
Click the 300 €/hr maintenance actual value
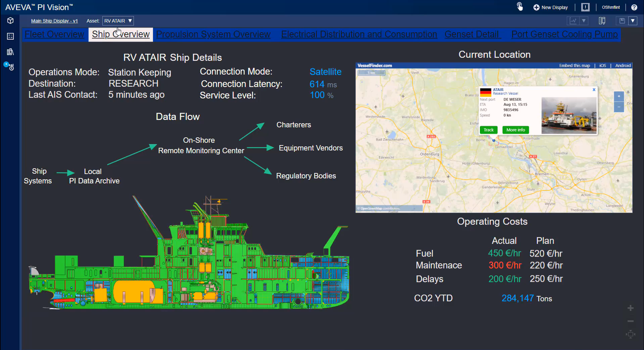coord(505,265)
